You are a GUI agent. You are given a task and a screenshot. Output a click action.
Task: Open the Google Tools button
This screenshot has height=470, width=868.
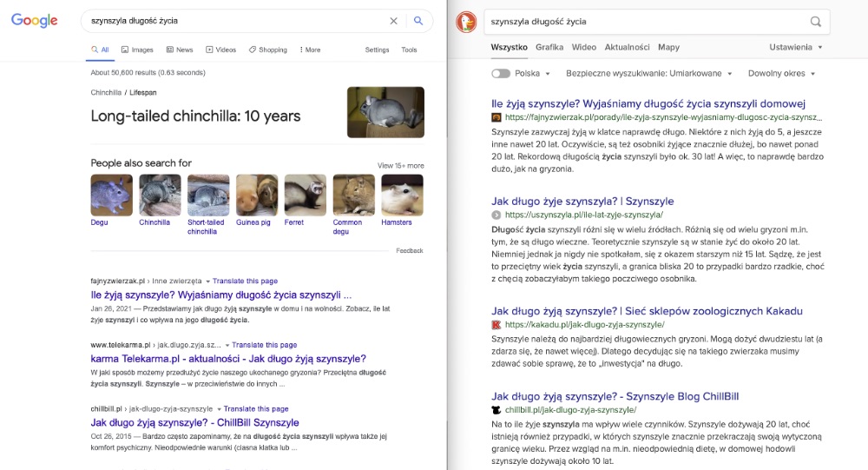click(x=409, y=50)
